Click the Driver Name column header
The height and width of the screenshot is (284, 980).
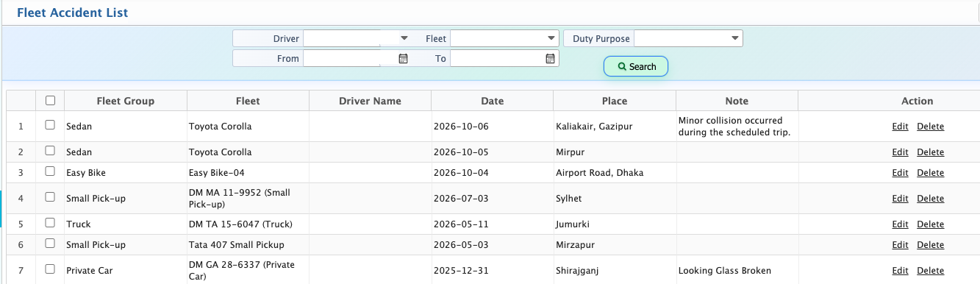[x=370, y=101]
